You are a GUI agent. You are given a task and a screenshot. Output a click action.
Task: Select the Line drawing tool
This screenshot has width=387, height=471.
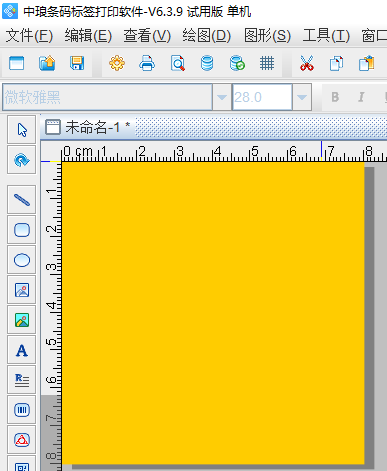point(22,200)
